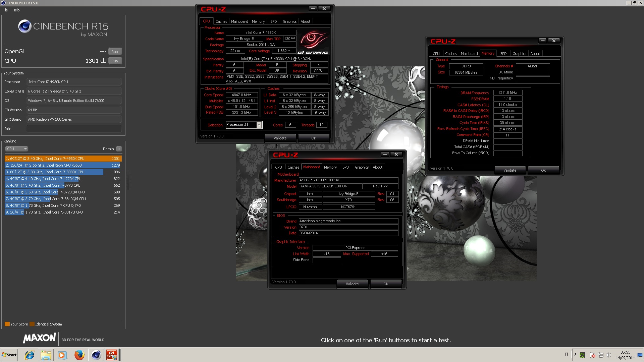Open the Start menu
The height and width of the screenshot is (362, 644).
(9, 355)
